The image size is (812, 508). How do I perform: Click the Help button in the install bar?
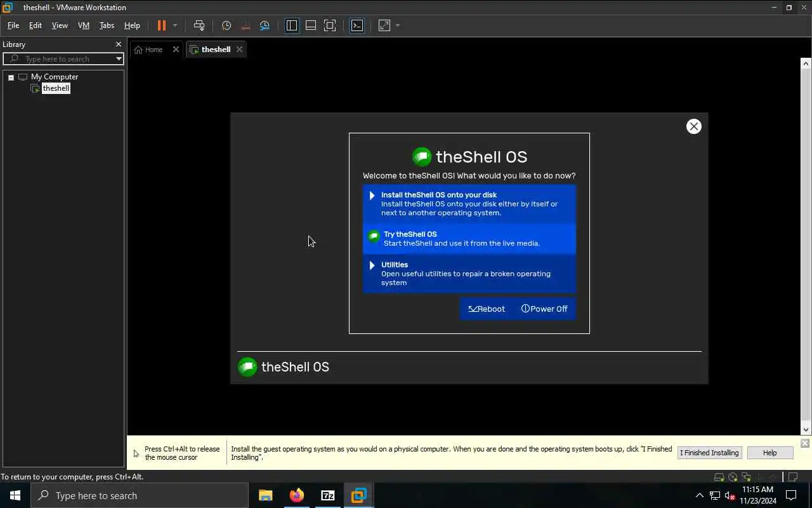tap(769, 453)
